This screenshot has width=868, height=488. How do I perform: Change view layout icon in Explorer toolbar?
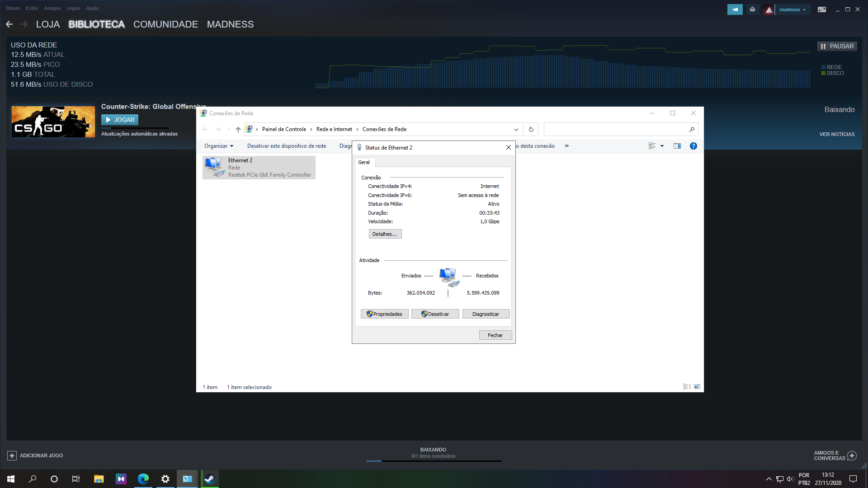[x=652, y=146]
